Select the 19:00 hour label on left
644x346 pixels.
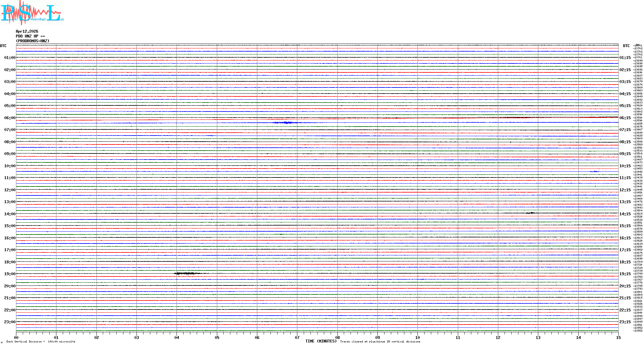(x=10, y=274)
